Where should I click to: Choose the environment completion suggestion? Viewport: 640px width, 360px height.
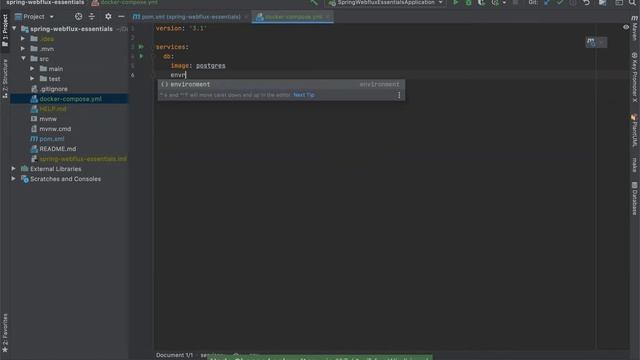pos(281,84)
